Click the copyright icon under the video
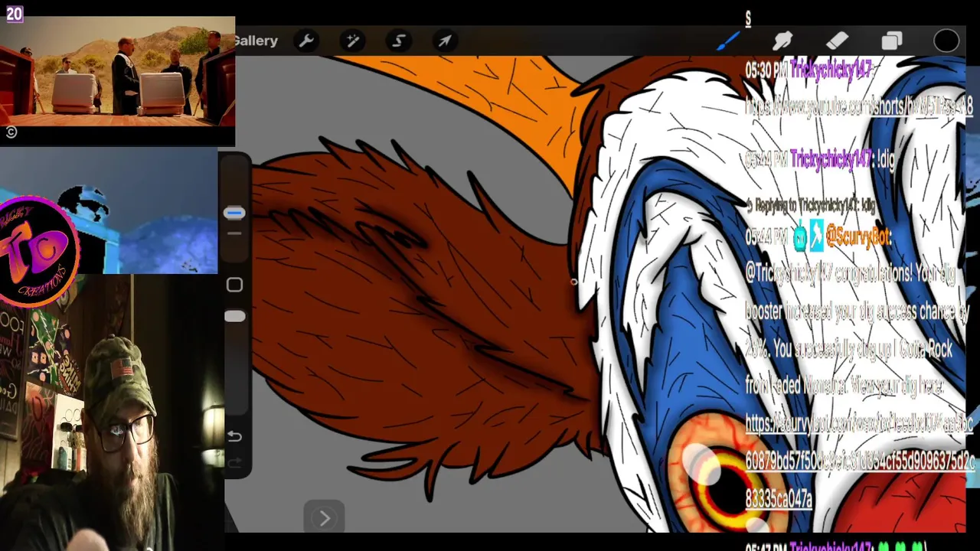The width and height of the screenshot is (980, 551). [x=11, y=132]
